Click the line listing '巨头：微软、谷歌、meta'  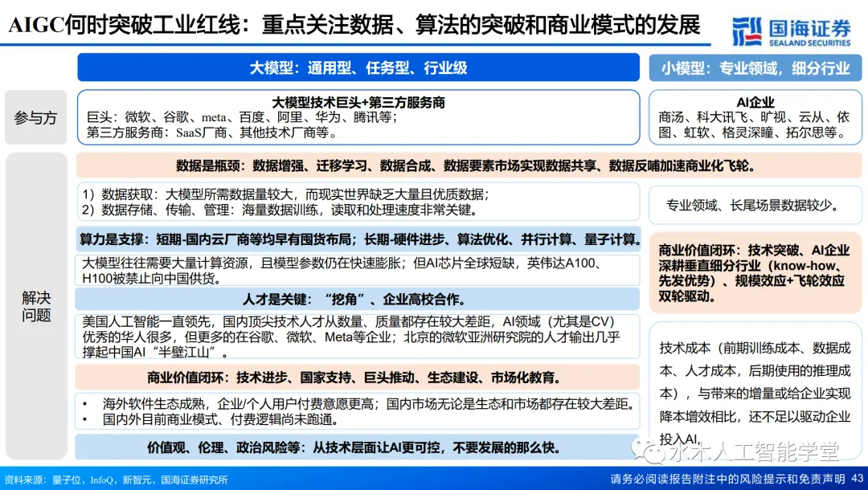pos(242,117)
